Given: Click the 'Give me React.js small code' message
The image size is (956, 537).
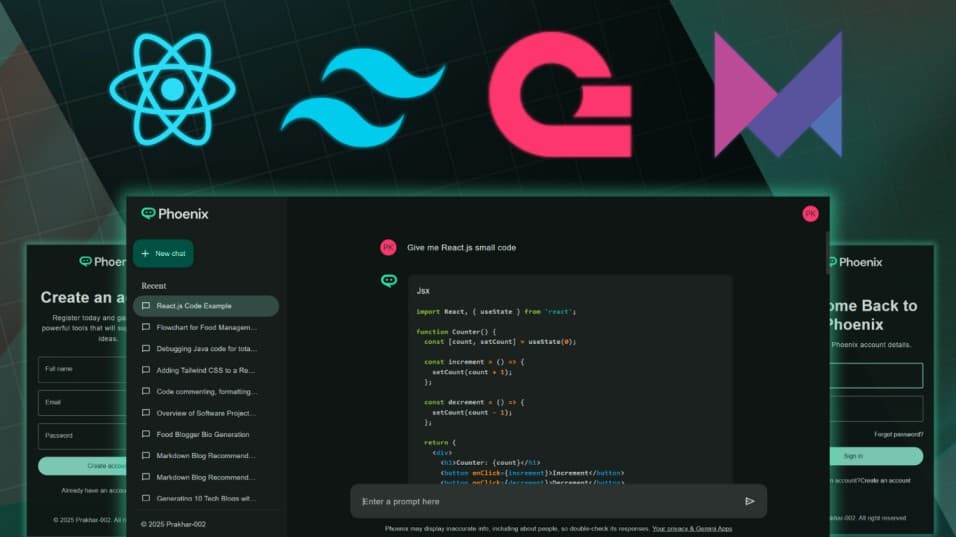Looking at the screenshot, I should pos(462,247).
